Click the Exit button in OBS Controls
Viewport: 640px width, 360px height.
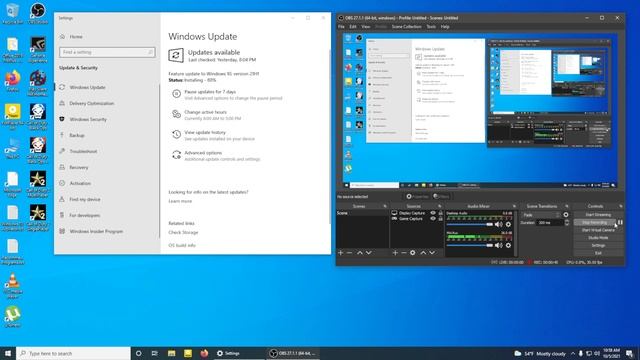598,253
